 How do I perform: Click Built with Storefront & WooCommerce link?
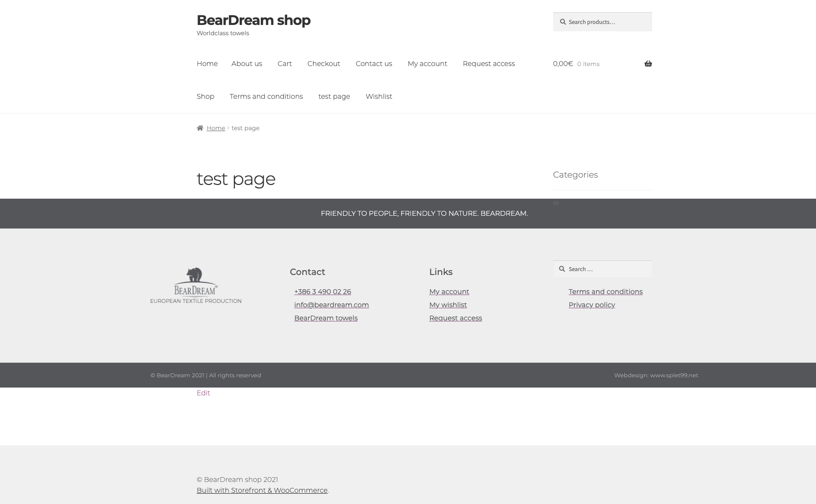[x=262, y=490]
